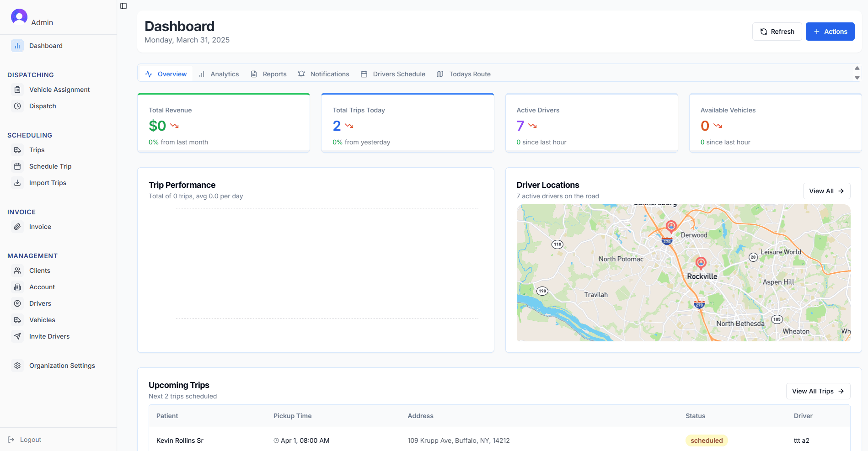Click the Refresh button
The image size is (868, 451).
(x=777, y=32)
